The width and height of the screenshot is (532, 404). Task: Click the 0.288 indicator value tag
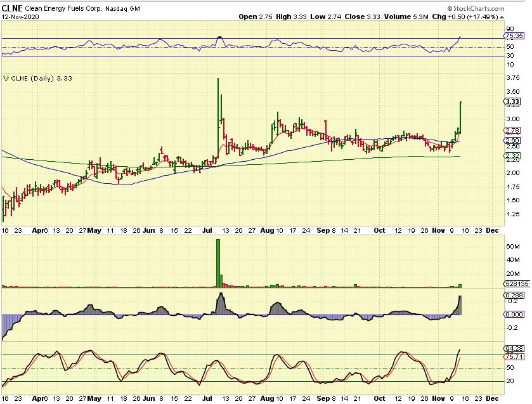[513, 296]
